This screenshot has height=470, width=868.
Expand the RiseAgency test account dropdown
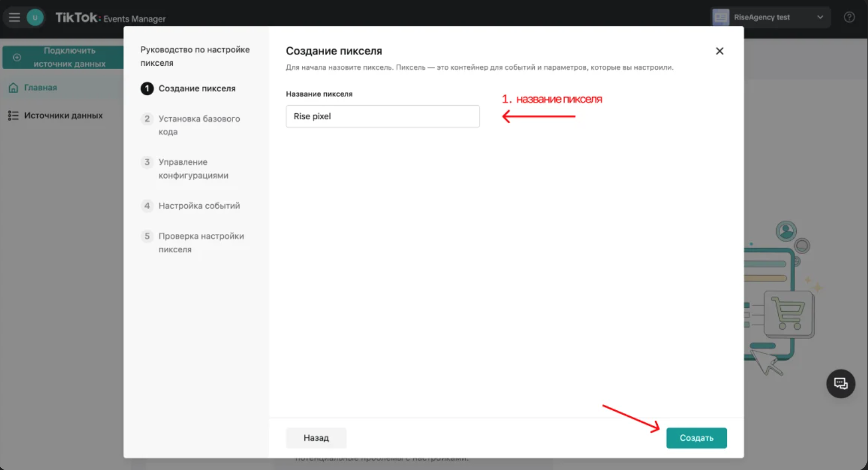click(820, 18)
